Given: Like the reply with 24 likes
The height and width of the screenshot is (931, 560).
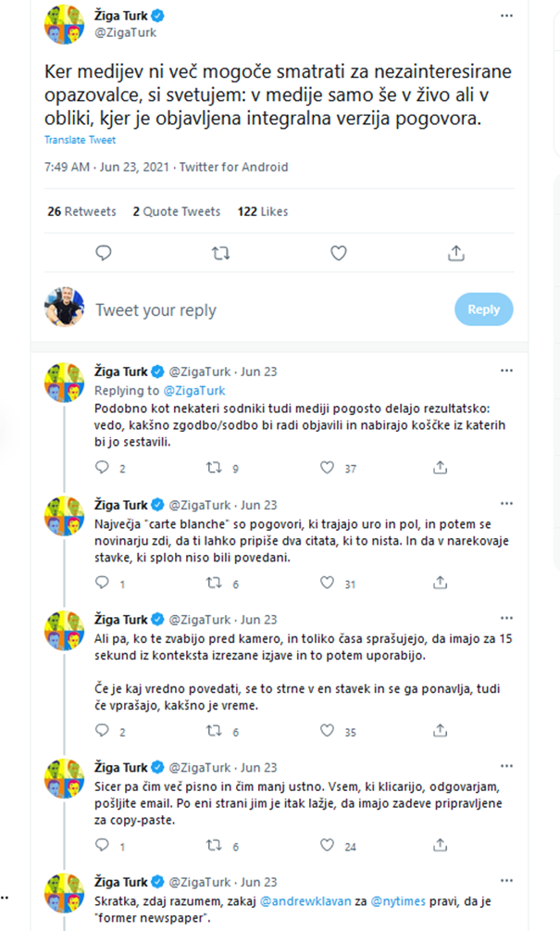Looking at the screenshot, I should [x=327, y=846].
